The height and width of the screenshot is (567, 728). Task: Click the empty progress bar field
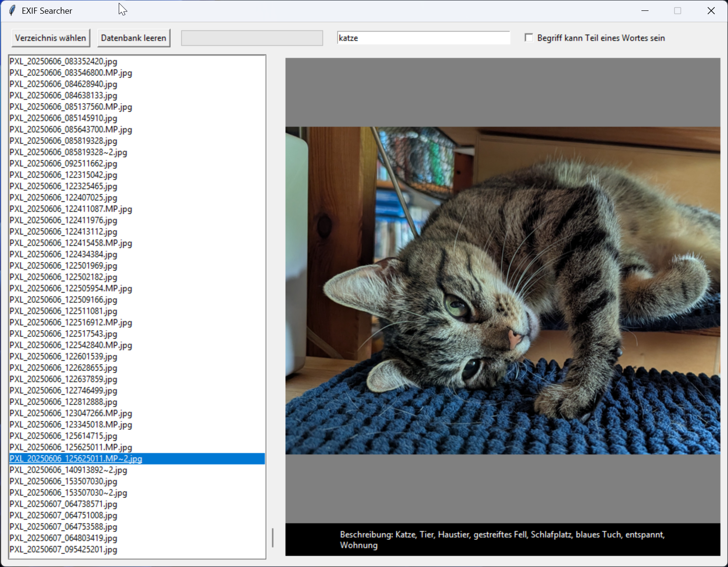252,38
